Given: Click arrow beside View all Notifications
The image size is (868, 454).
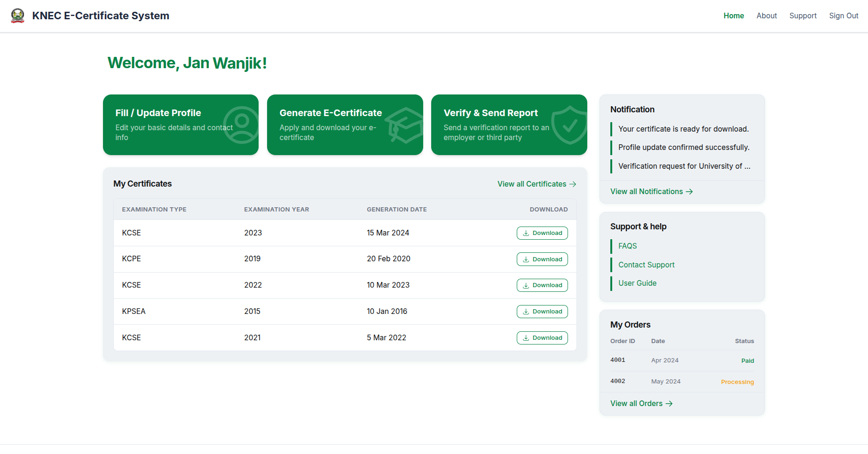Looking at the screenshot, I should (x=689, y=192).
